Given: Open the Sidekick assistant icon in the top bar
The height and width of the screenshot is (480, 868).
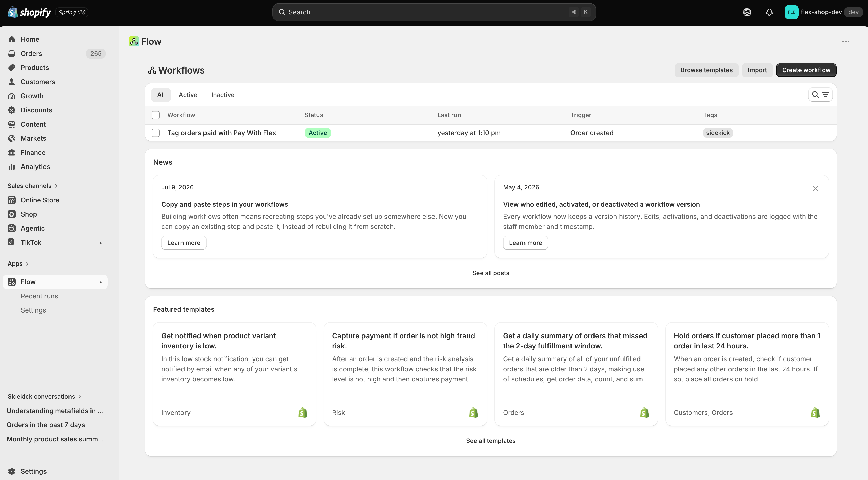Looking at the screenshot, I should (747, 12).
